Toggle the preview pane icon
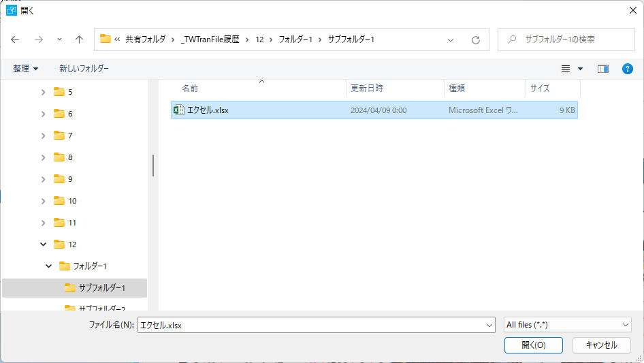 tap(602, 69)
